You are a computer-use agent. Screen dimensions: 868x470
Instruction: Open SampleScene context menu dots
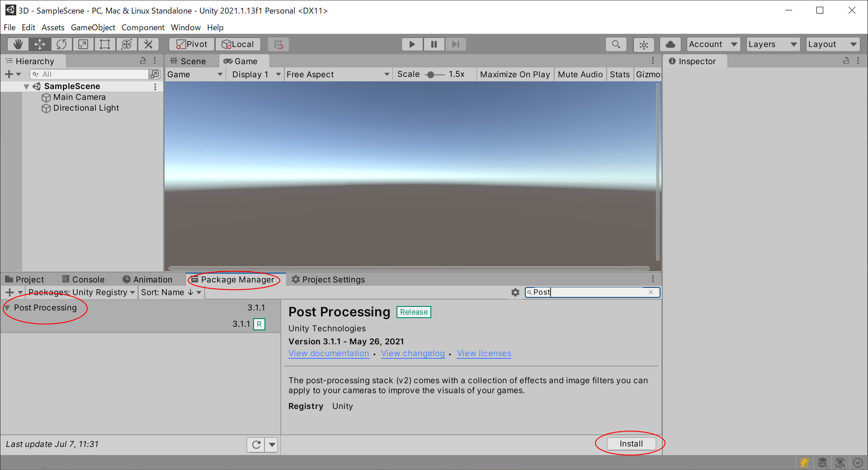[155, 86]
